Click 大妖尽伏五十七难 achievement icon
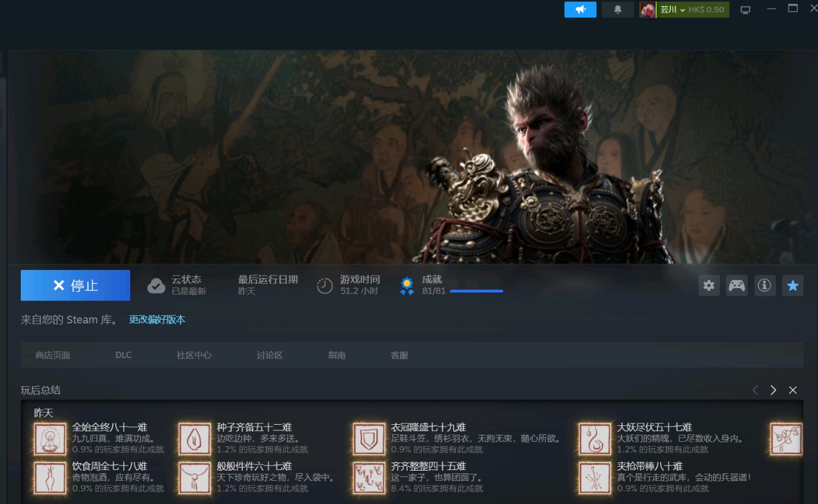Screen dimensions: 818x504 [595, 439]
